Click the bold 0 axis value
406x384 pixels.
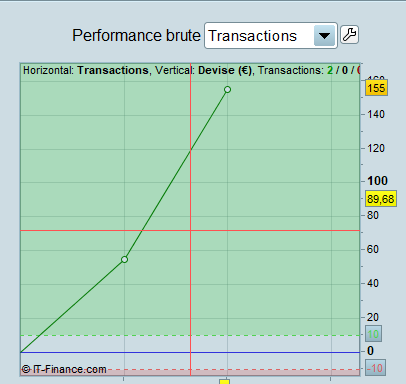(x=370, y=351)
